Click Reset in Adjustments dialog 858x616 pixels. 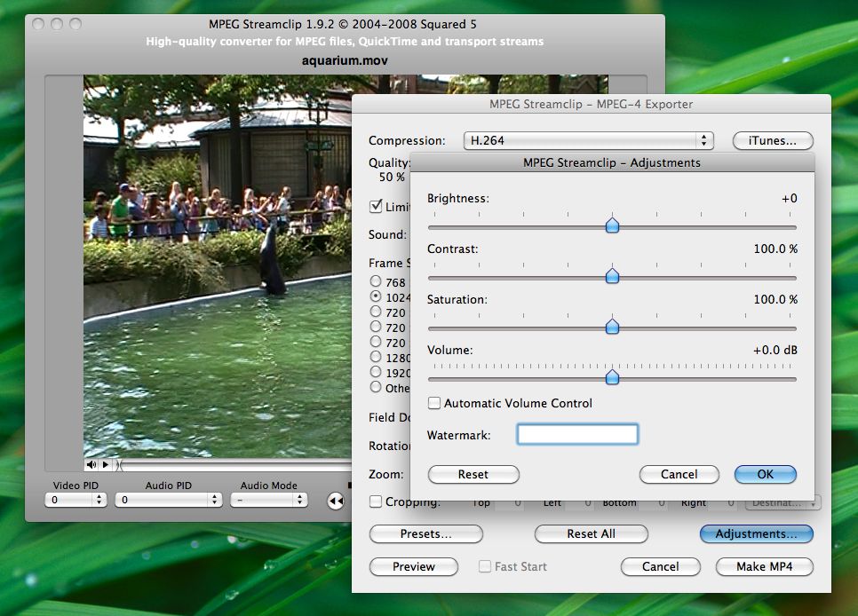(473, 474)
